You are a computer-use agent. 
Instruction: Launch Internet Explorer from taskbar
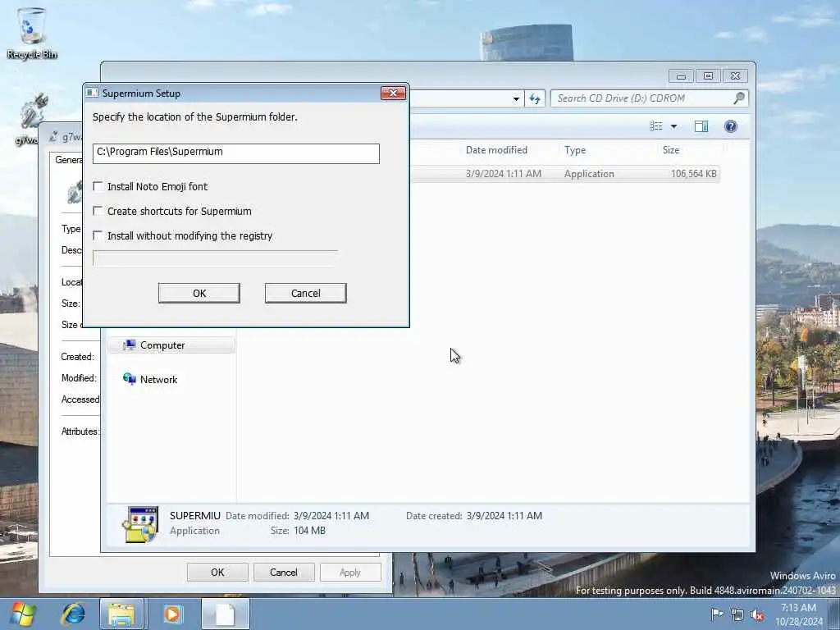coord(73,614)
